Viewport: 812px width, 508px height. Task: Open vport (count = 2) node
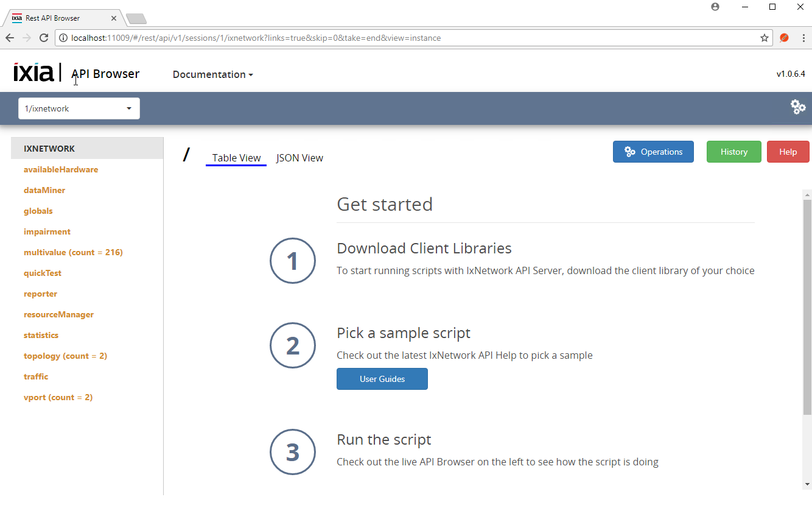click(x=58, y=397)
